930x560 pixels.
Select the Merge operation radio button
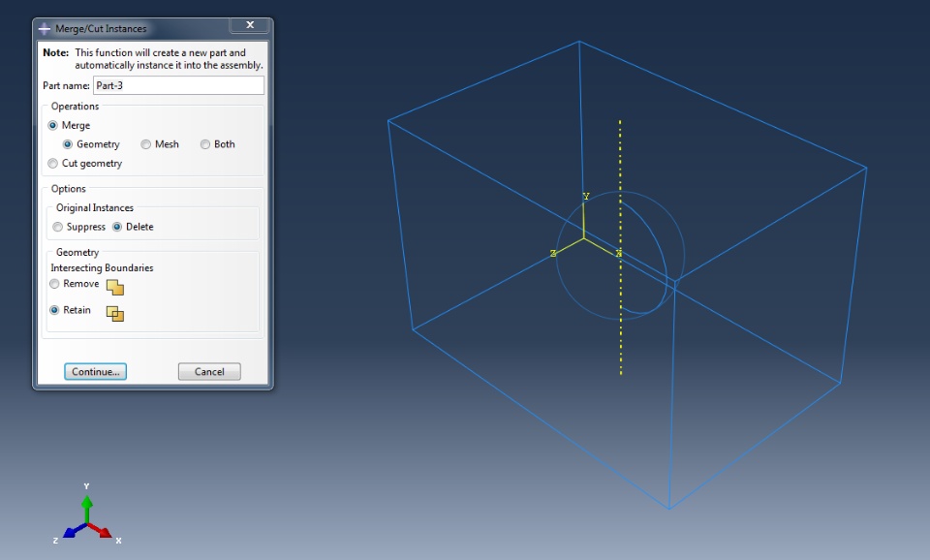52,125
